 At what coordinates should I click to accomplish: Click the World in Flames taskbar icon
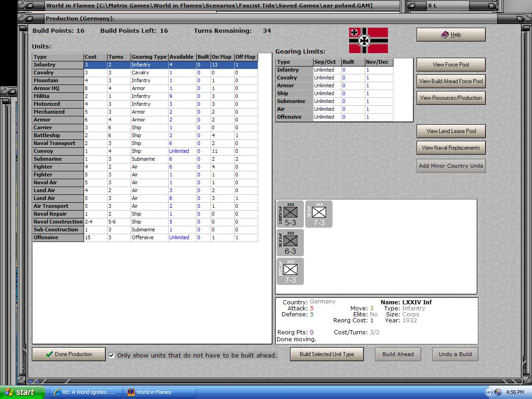[x=131, y=392]
